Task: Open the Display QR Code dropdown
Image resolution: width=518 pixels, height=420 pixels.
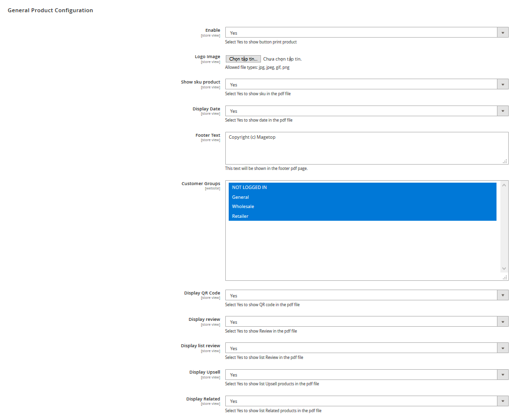Action: (x=366, y=295)
